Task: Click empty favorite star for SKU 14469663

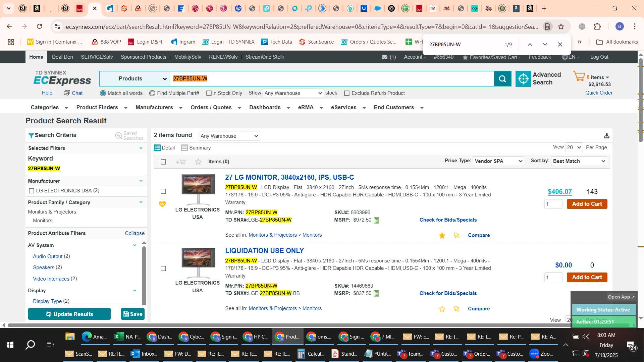Action: pyautogui.click(x=442, y=309)
